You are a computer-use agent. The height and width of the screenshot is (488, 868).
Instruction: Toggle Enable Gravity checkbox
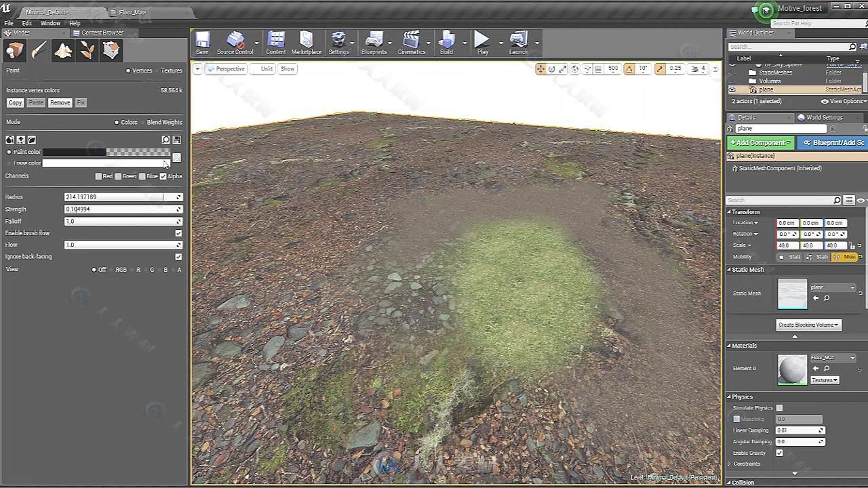click(x=779, y=453)
